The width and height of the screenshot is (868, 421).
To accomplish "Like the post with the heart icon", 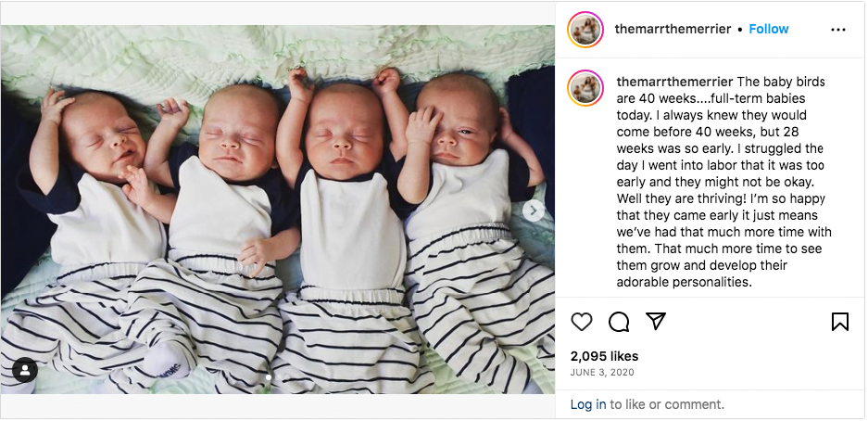I will click(581, 321).
